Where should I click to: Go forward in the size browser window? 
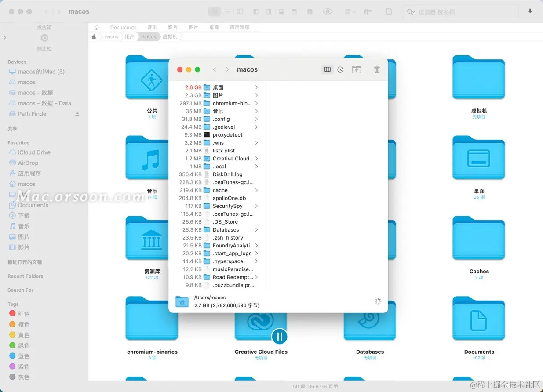(x=227, y=69)
